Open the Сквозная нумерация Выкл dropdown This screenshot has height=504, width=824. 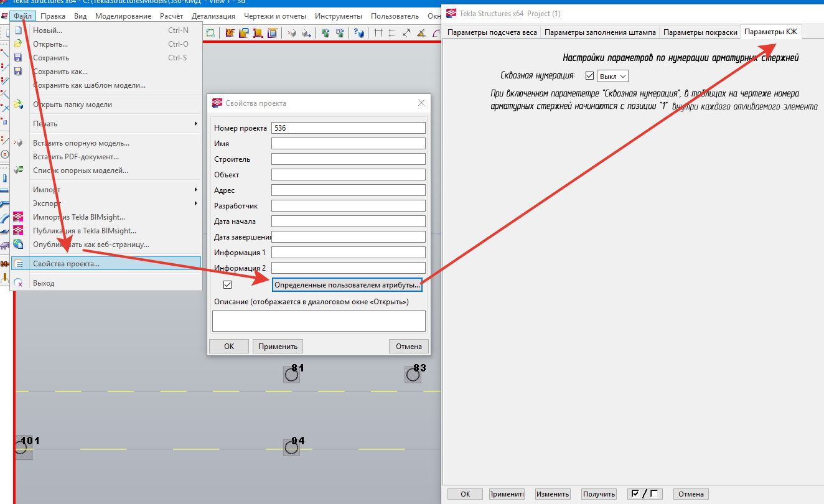point(612,76)
